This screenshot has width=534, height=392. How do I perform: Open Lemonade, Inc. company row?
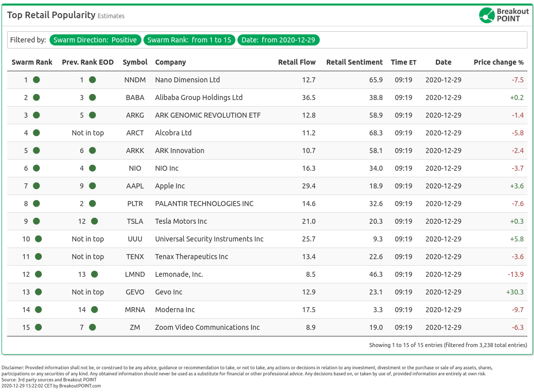pos(179,274)
